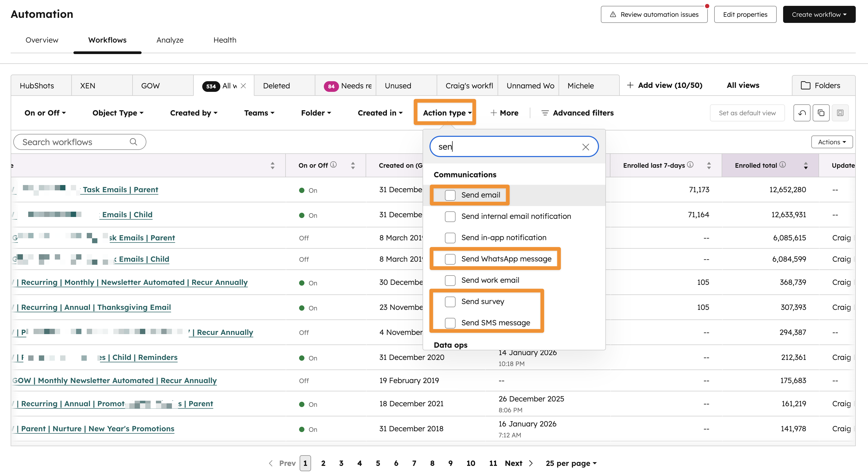Click the search workflows magnifier icon
Screen dimensions: 868x476
[x=133, y=142]
